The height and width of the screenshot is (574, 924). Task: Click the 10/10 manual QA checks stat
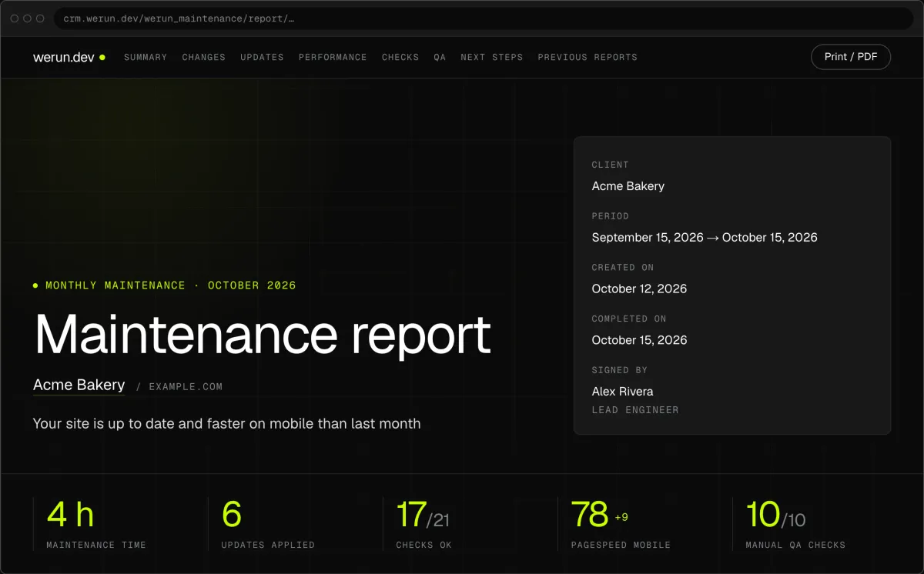[775, 515]
